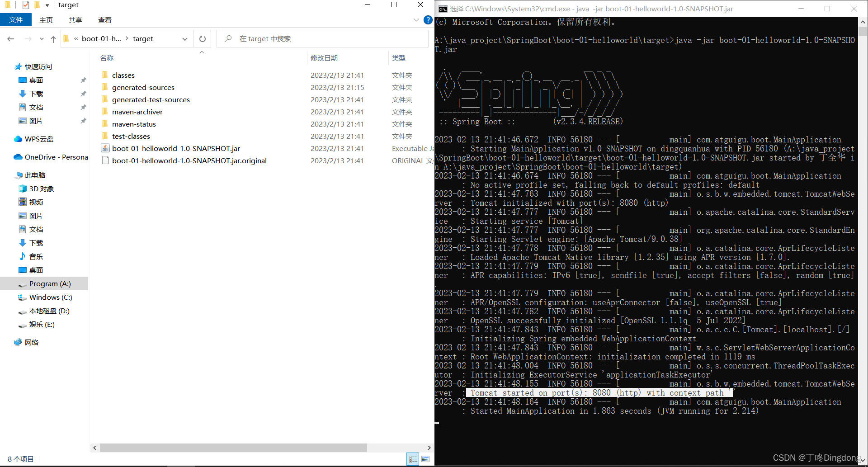This screenshot has width=868, height=467.
Task: Open 此电脑 in navigation pane
Action: coord(35,175)
